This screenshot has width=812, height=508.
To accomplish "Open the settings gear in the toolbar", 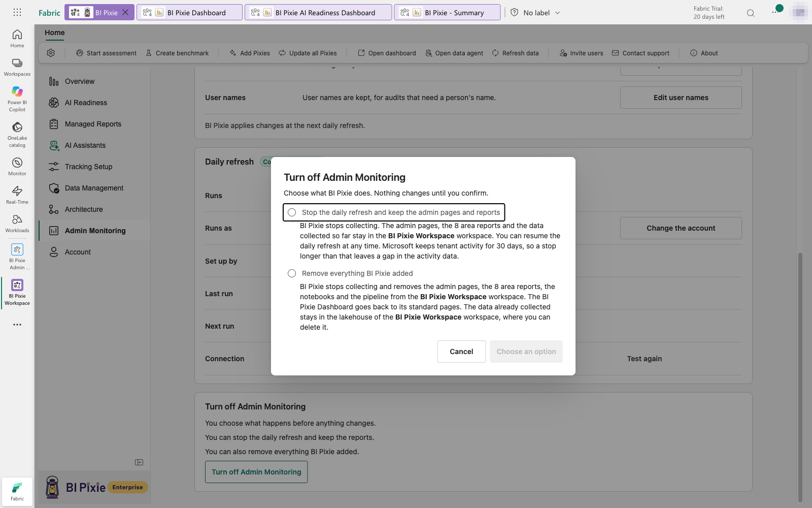I will (51, 53).
